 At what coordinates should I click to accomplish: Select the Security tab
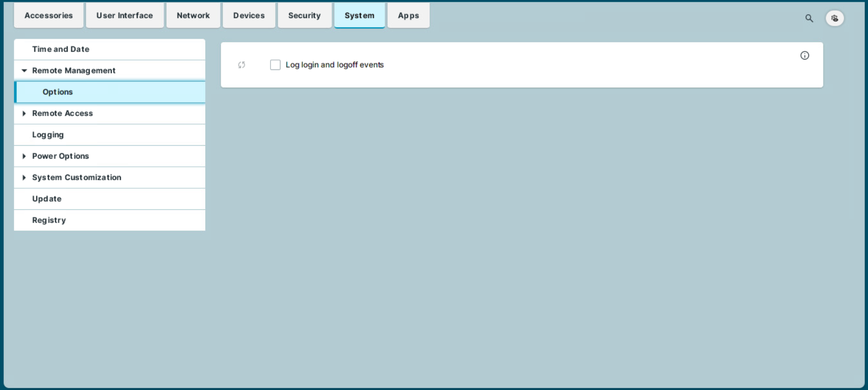coord(304,16)
